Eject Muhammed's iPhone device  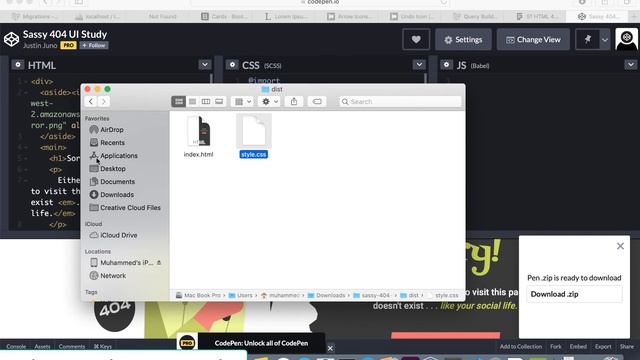pos(159,263)
